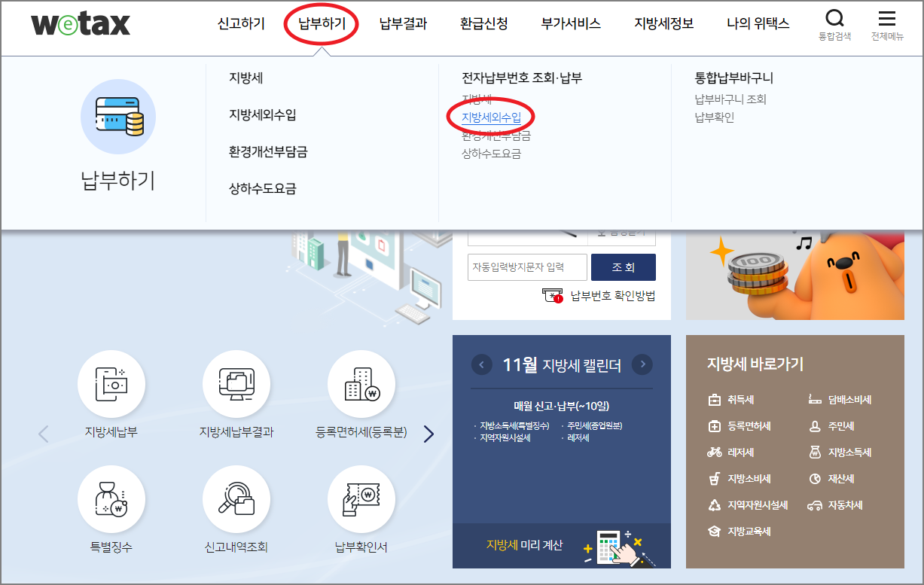Select 환경개선부담금 in the left submenu column
Viewport: 924px width, 585px height.
click(x=268, y=151)
